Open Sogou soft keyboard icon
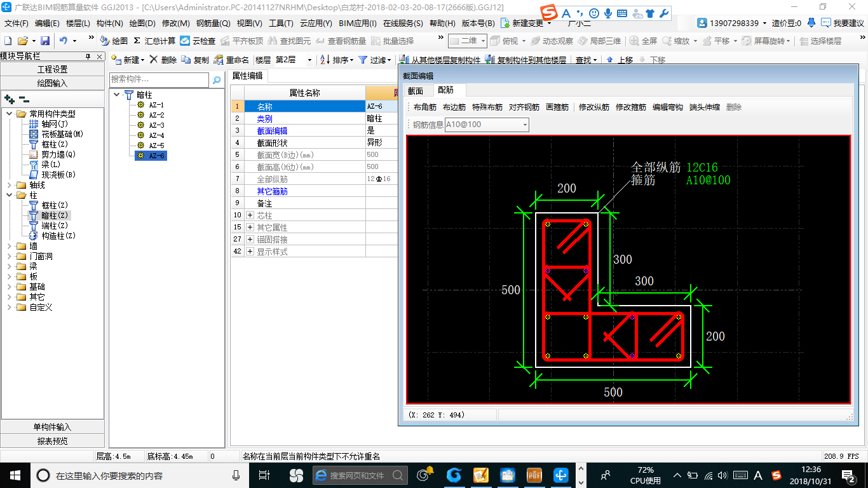Viewport: 868px width, 488px height. 621,13
